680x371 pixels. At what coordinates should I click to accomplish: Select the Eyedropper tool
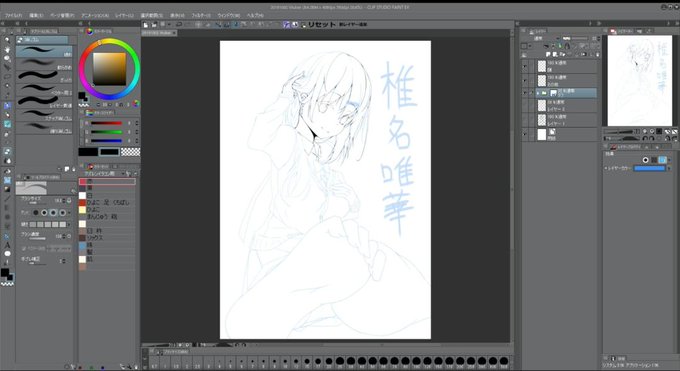[x=7, y=95]
